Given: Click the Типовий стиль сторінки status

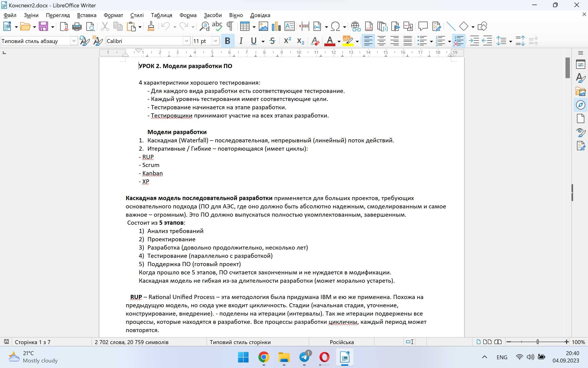Looking at the screenshot, I should 258,342.
